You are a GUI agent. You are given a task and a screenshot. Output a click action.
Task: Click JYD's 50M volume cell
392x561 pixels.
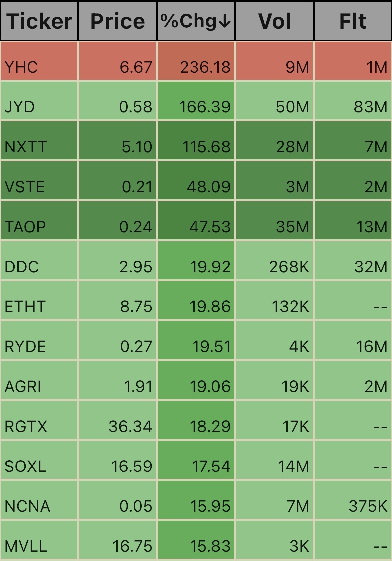click(292, 107)
